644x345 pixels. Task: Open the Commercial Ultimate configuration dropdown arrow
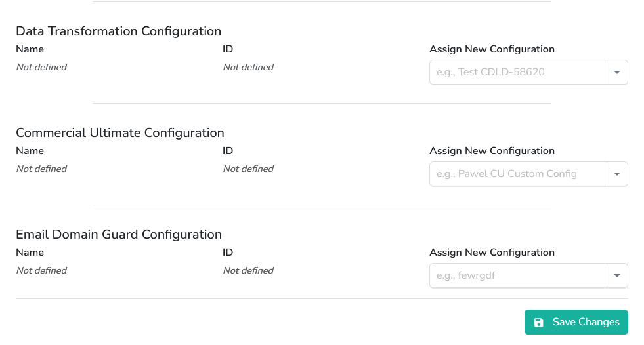tap(617, 174)
